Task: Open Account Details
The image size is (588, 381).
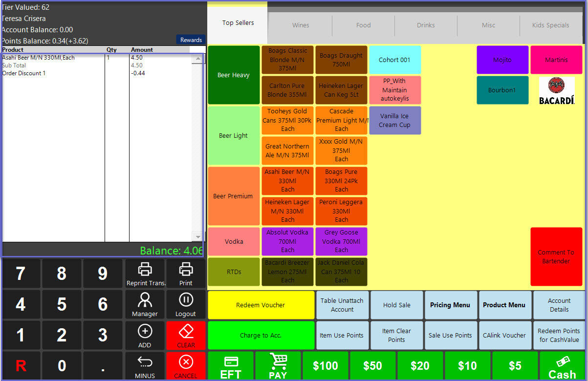Action: pos(559,305)
